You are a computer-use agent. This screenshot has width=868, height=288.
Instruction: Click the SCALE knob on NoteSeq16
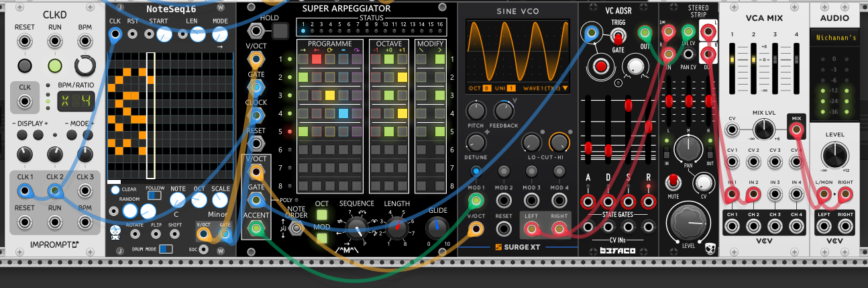click(x=221, y=199)
